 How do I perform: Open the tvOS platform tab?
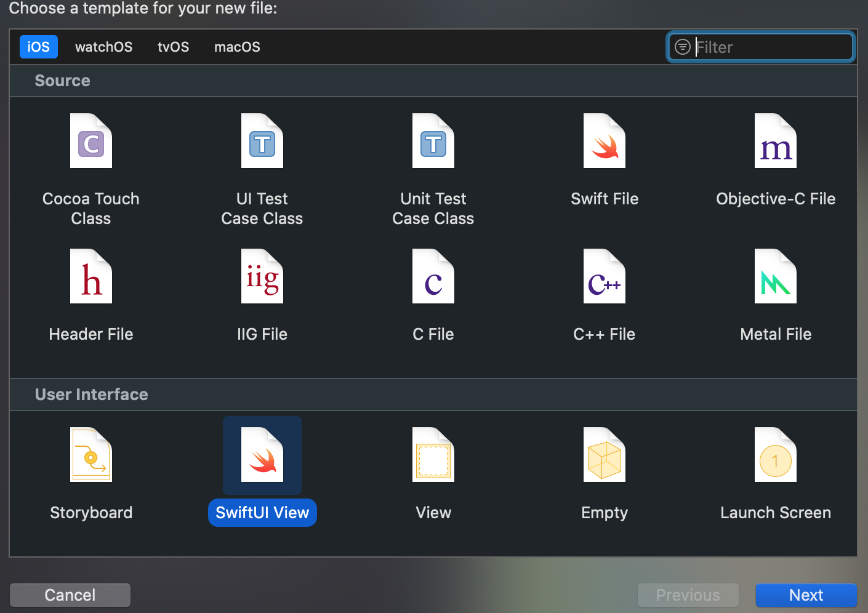pyautogui.click(x=174, y=47)
